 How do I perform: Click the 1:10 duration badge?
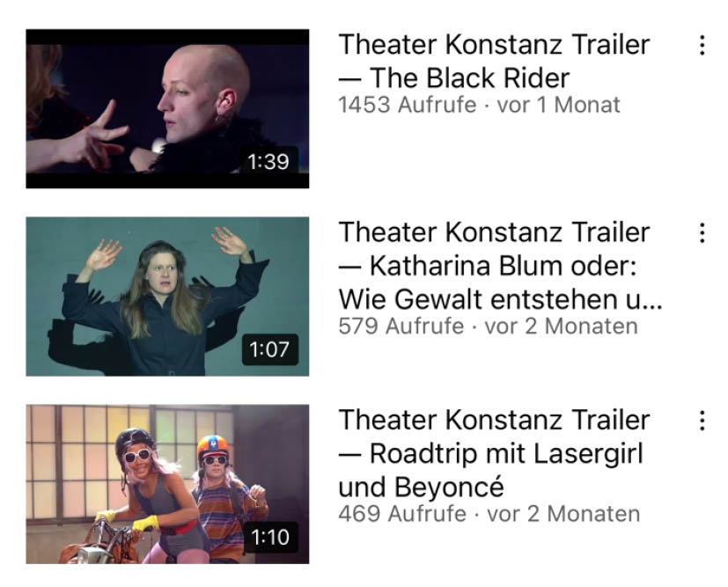(270, 537)
